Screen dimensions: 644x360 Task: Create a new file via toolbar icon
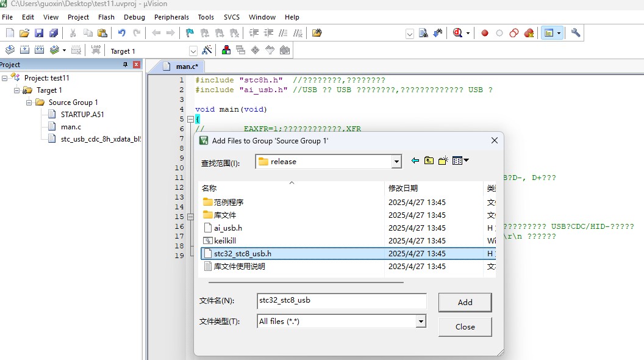pyautogui.click(x=10, y=33)
